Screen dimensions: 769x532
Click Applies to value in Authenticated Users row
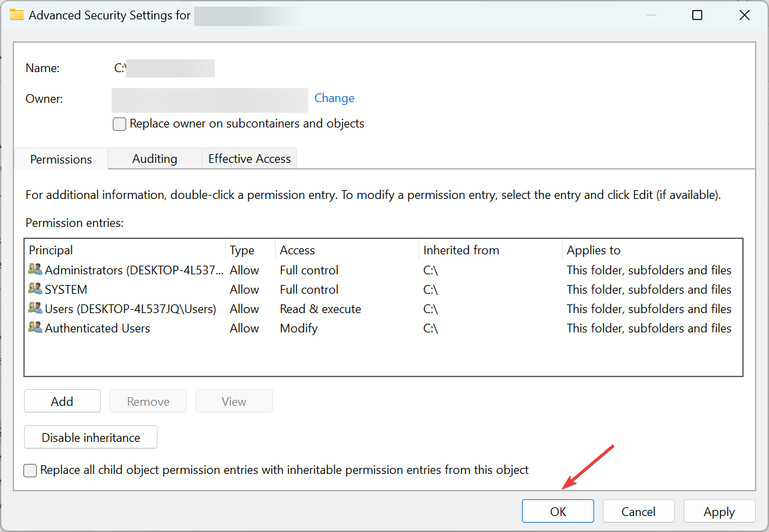[649, 328]
